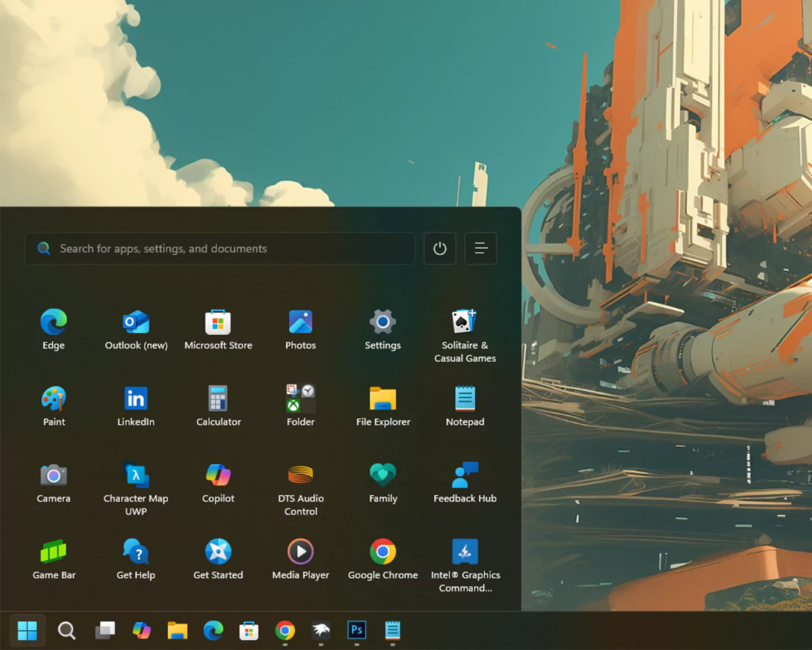Open the Camera app
Screen dimensions: 812x650
(54, 482)
